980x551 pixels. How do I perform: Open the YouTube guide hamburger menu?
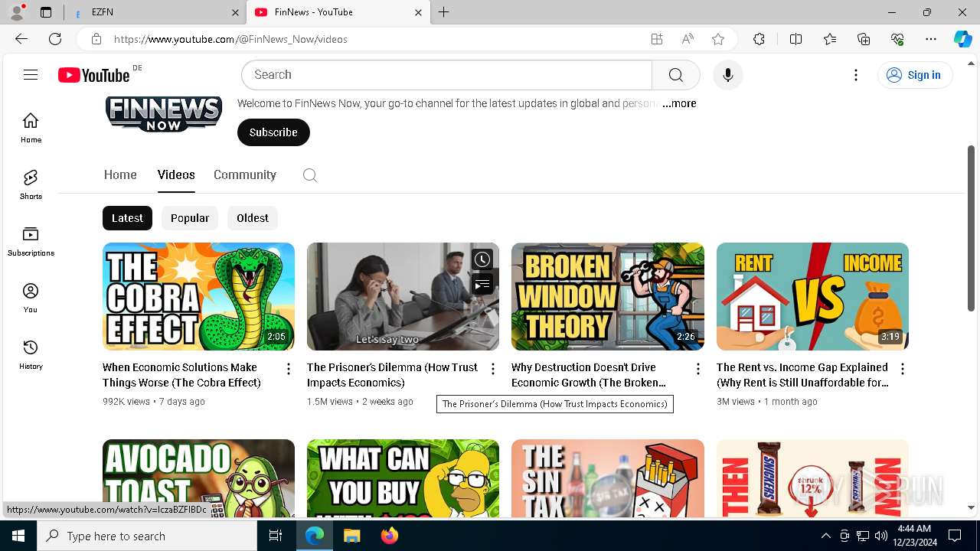coord(31,74)
